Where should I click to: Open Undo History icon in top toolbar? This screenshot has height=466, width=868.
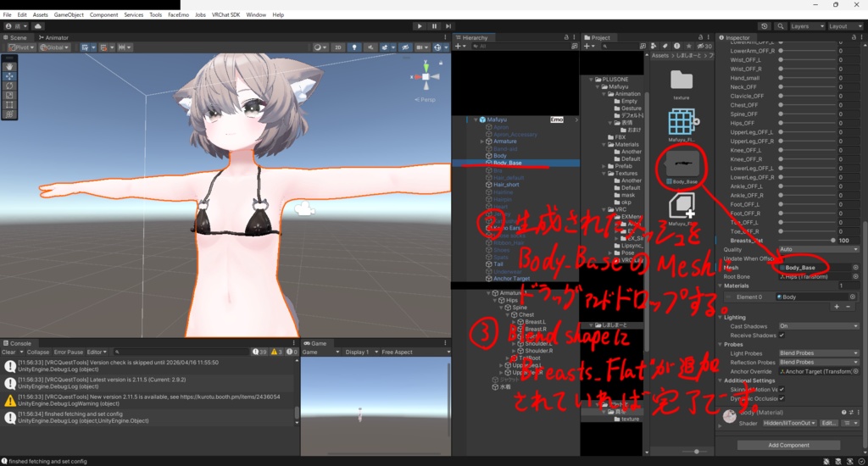(765, 26)
